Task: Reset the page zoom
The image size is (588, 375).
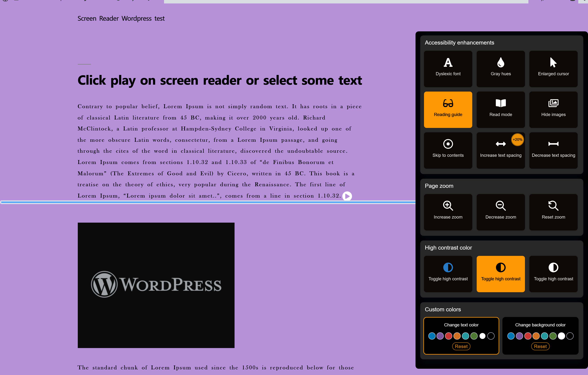Action: (x=553, y=212)
